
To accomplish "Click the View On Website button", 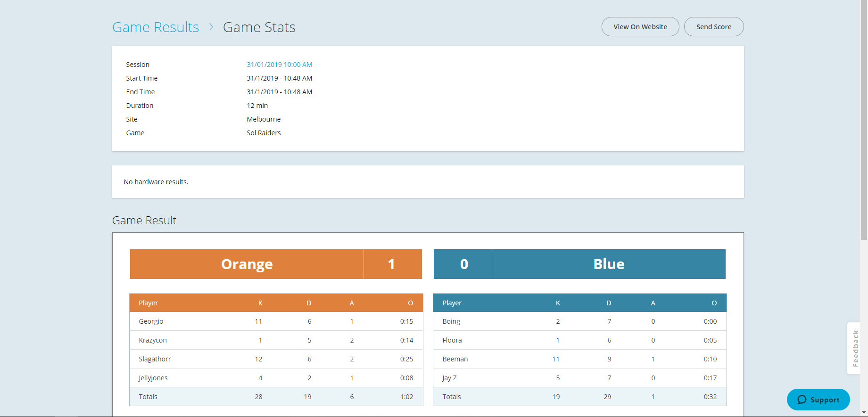I will (640, 27).
